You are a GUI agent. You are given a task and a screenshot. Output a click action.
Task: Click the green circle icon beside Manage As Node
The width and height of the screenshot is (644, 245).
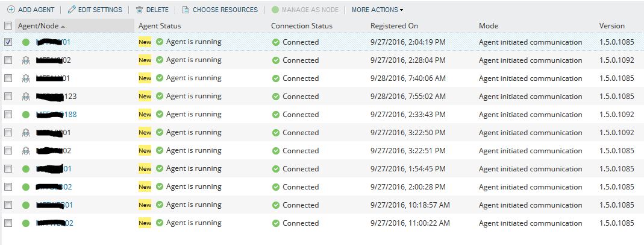click(x=275, y=10)
